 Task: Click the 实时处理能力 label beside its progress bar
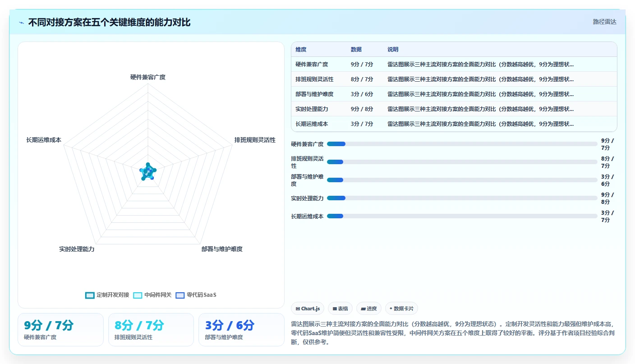tap(307, 198)
